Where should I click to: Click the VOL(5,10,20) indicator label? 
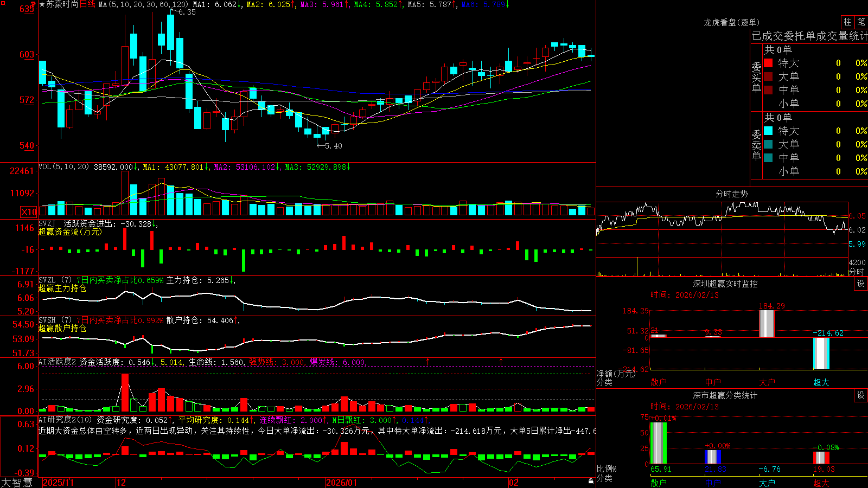pos(63,167)
